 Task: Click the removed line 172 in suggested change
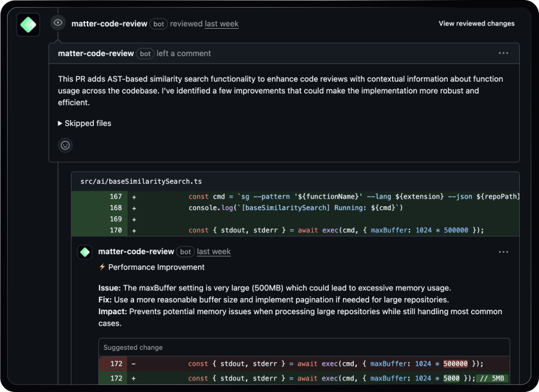tap(304, 363)
